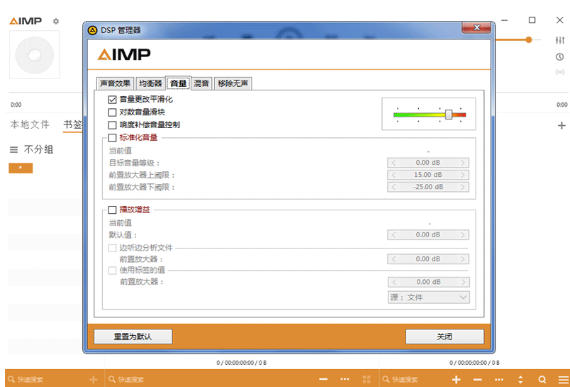Decrease the 前置放大器上阈限 15.00 dB arrow
Image resolution: width=570 pixels, height=387 pixels.
393,175
